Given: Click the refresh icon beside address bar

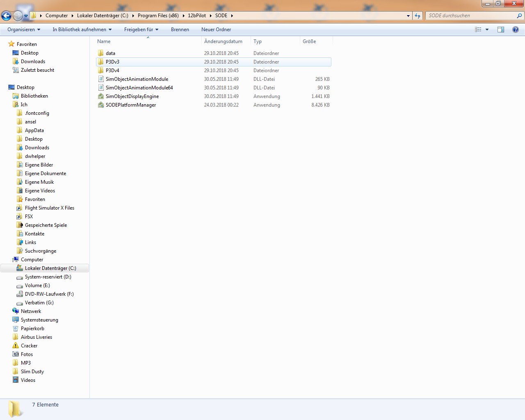Looking at the screenshot, I should click(418, 16).
